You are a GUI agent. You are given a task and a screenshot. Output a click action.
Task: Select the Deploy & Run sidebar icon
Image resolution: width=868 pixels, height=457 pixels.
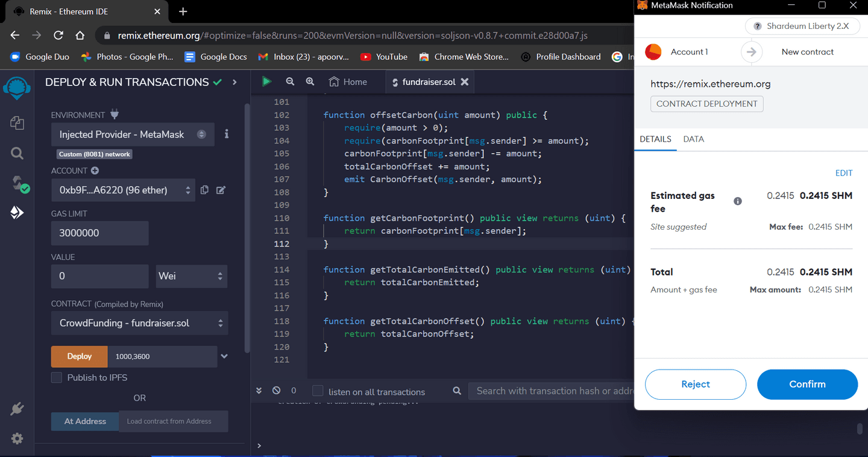[17, 212]
